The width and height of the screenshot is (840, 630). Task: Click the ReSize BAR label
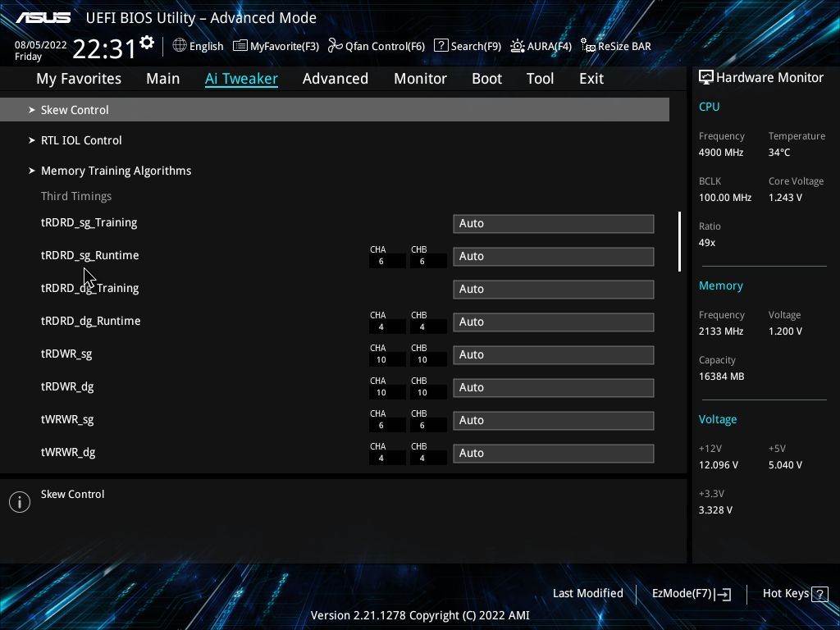624,47
